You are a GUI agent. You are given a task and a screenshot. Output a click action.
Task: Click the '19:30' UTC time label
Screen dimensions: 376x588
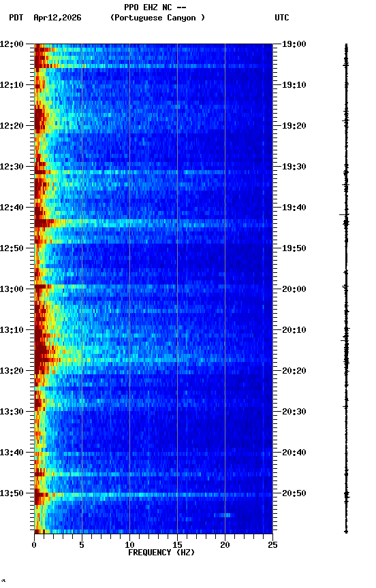click(x=294, y=167)
